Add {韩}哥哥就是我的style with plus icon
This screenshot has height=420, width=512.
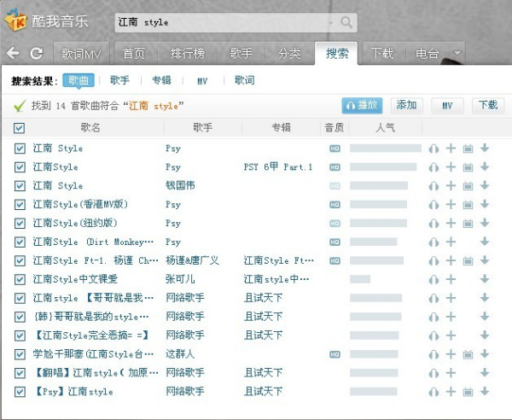[x=451, y=317]
